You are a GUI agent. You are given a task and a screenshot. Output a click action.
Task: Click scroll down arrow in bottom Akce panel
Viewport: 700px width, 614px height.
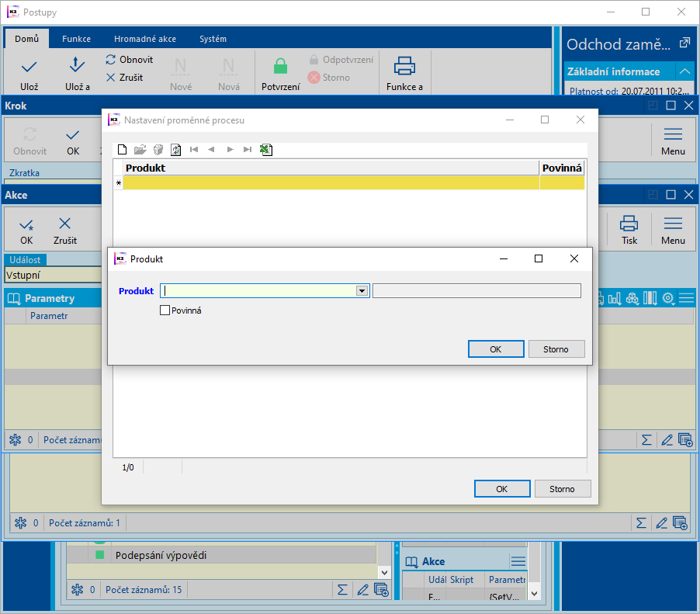click(534, 594)
